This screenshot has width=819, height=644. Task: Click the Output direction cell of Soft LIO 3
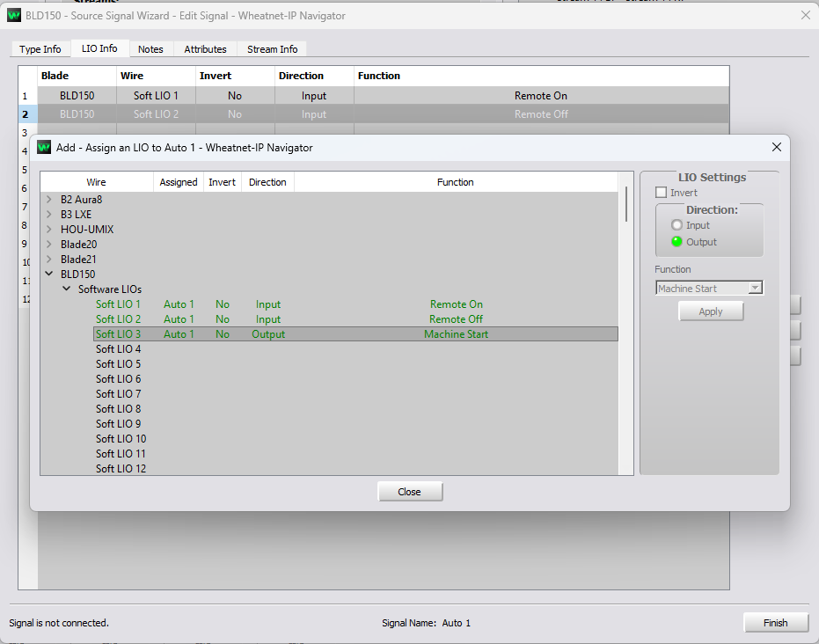pyautogui.click(x=268, y=334)
